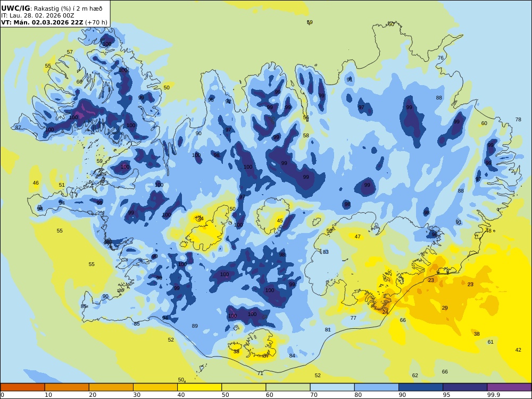Click the legend tick label '70'
532x399 pixels.
point(314,395)
